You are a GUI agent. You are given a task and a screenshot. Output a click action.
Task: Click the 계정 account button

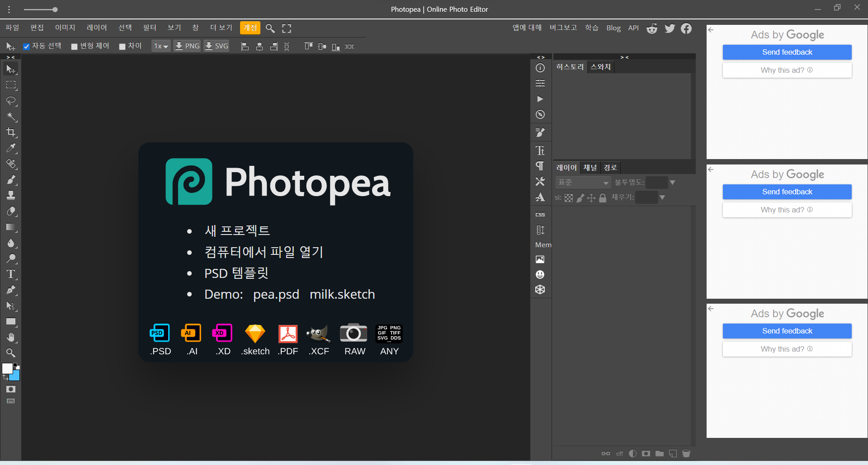250,28
